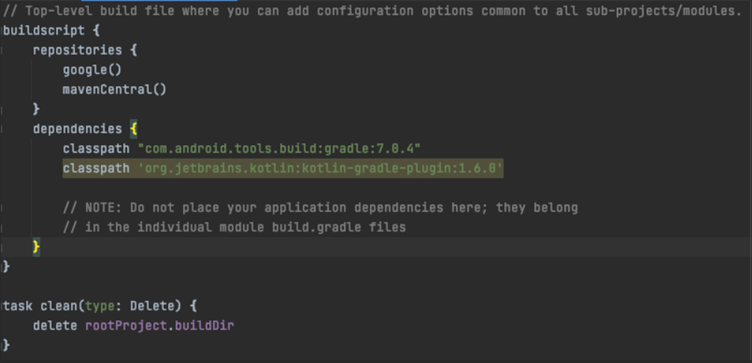The height and width of the screenshot is (363, 752).
Task: Click the google() repository call
Action: pos(92,70)
